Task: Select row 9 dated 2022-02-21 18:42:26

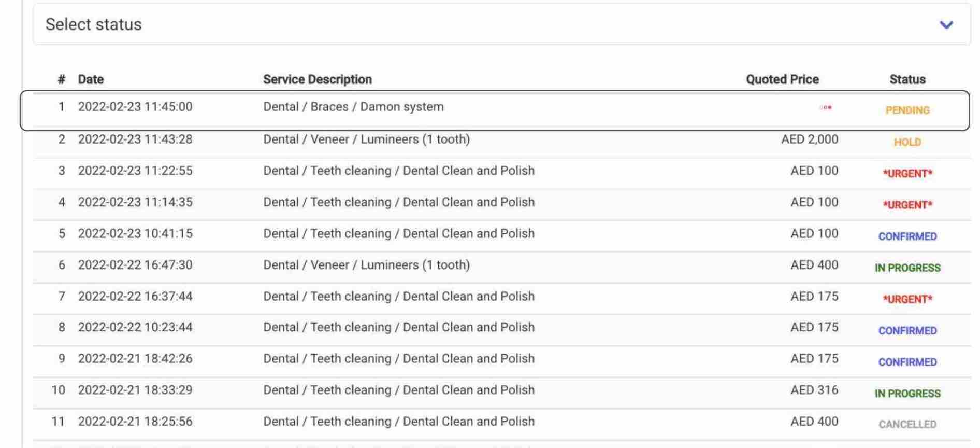Action: tap(502, 361)
